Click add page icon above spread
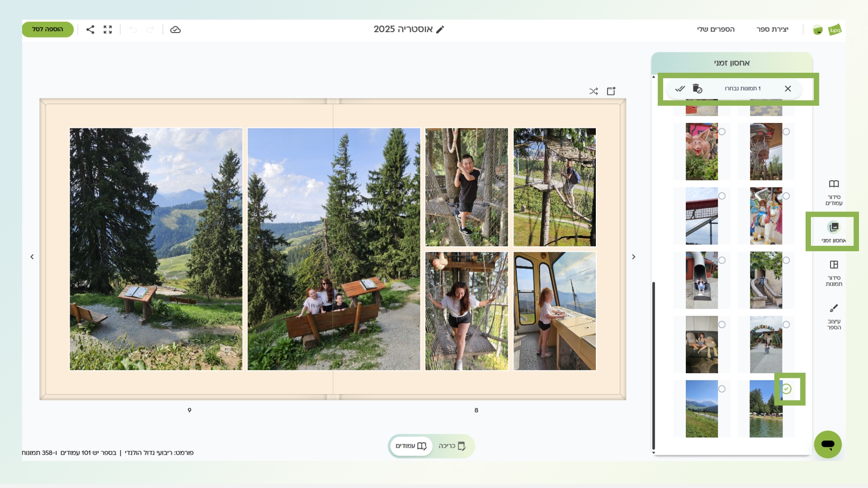 tap(611, 91)
